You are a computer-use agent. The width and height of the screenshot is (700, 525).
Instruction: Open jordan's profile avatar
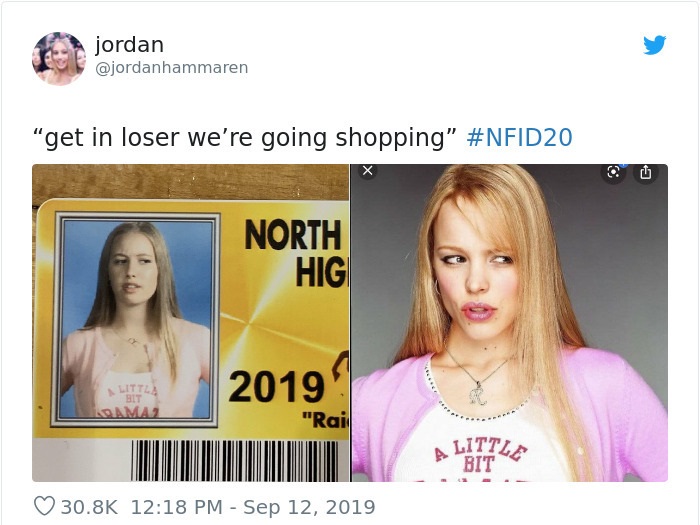click(x=58, y=58)
